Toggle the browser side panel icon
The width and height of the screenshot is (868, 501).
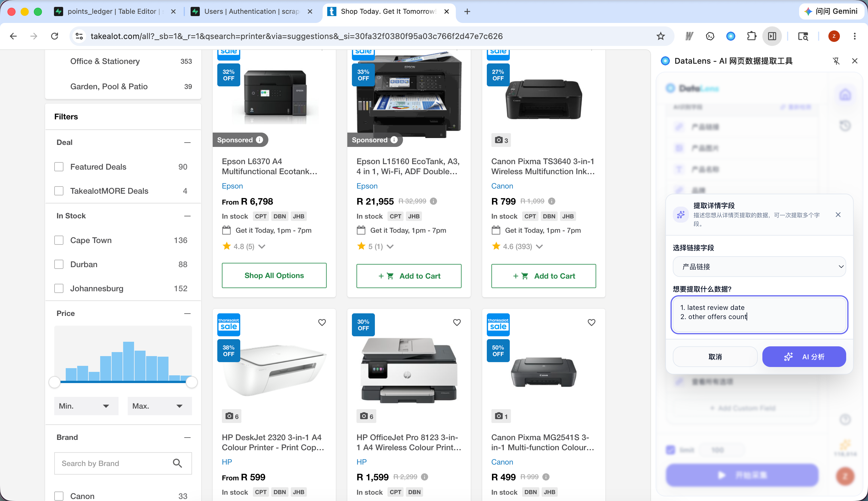(x=772, y=36)
